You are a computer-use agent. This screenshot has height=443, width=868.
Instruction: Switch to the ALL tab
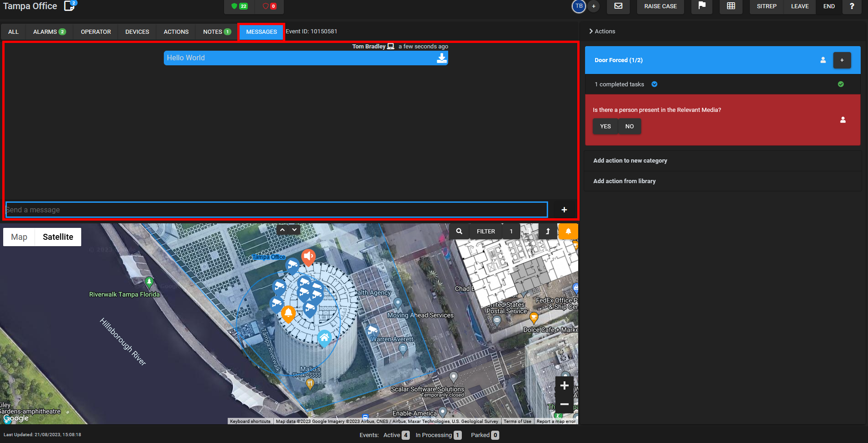(13, 32)
